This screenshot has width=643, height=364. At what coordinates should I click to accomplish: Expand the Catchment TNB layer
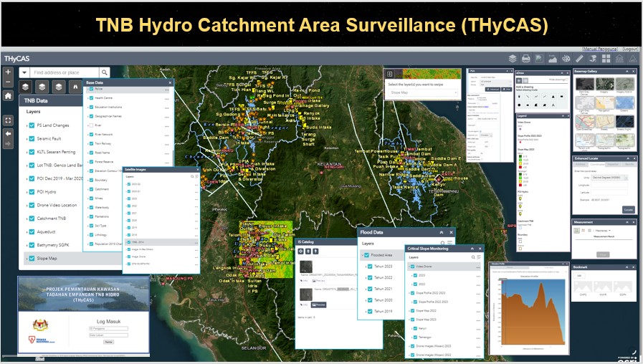pyautogui.click(x=27, y=219)
